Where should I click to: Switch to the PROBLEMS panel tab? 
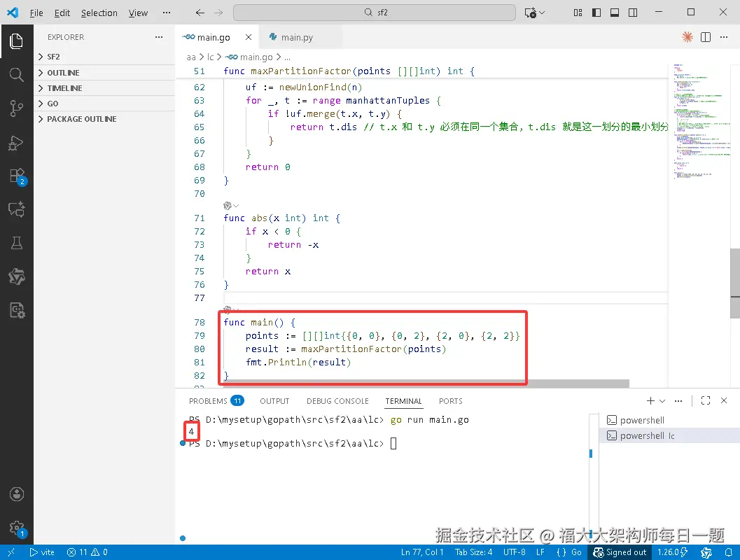216,401
